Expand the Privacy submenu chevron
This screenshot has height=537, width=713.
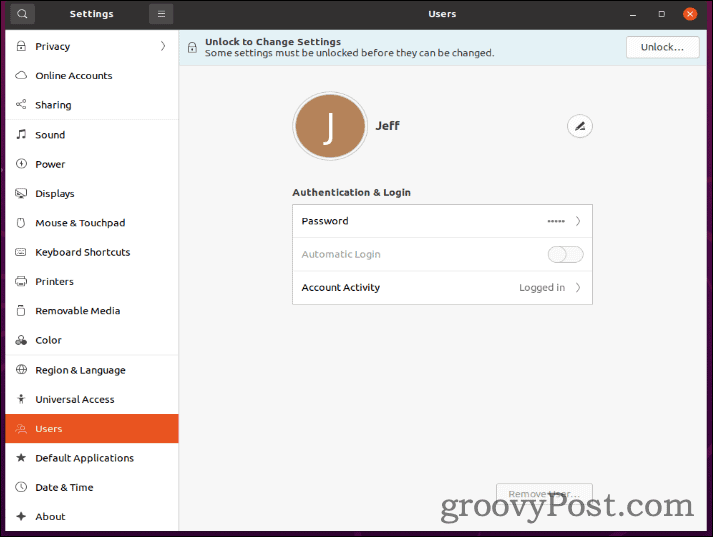(x=163, y=46)
